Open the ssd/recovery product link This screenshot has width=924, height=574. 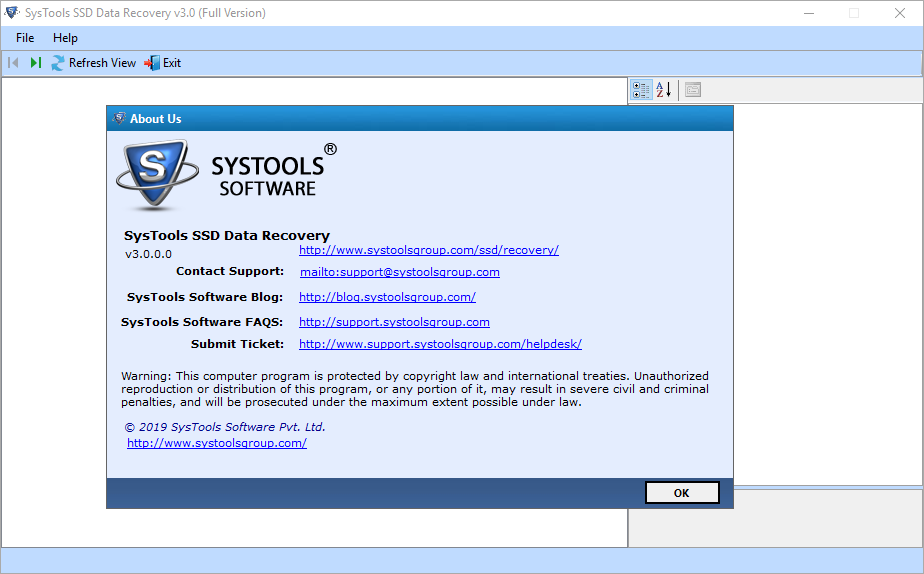pyautogui.click(x=428, y=250)
